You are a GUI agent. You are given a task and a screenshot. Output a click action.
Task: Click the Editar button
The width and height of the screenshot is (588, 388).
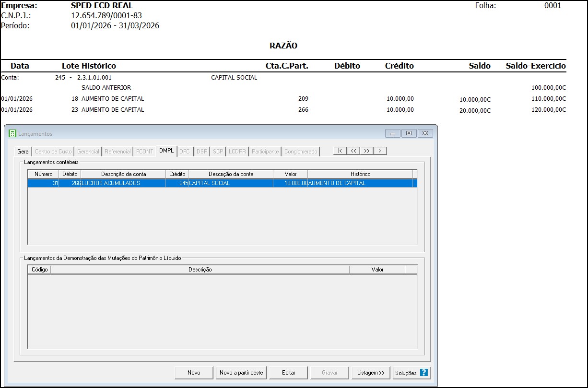coord(288,373)
